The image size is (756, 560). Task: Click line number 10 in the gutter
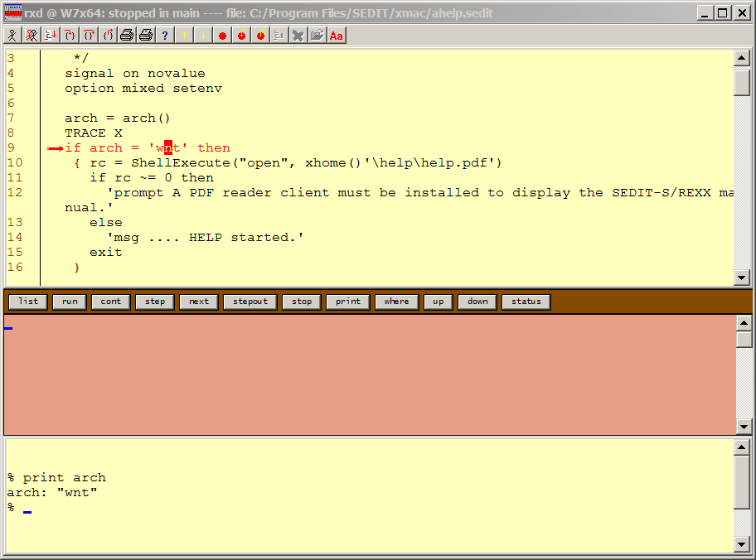pyautogui.click(x=15, y=163)
